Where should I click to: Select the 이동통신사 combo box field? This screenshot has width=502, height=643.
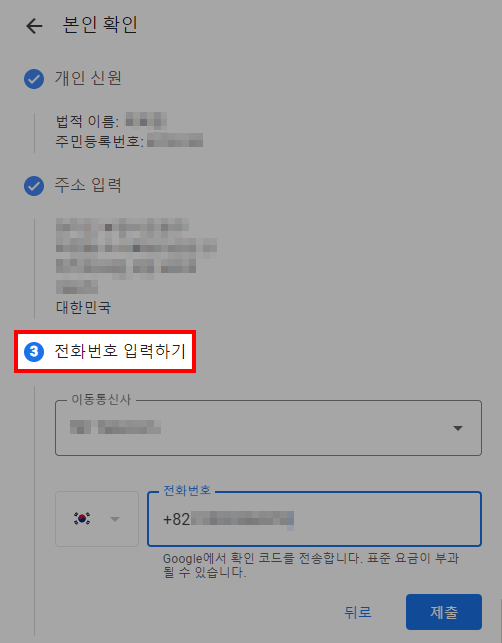point(268,428)
